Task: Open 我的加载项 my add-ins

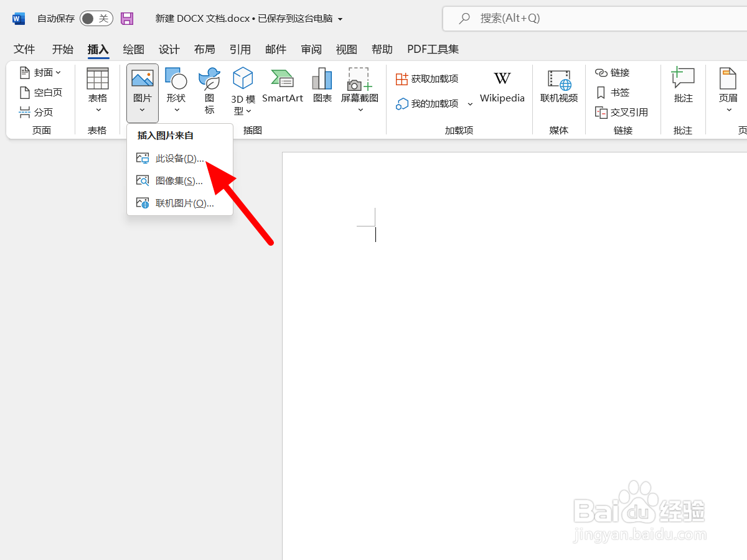Action: (428, 104)
